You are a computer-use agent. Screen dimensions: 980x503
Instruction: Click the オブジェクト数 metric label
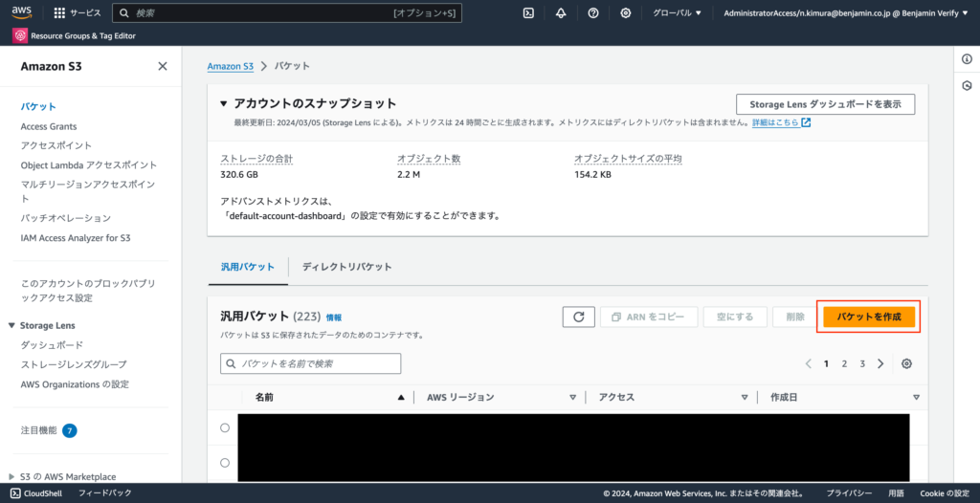pyautogui.click(x=429, y=159)
